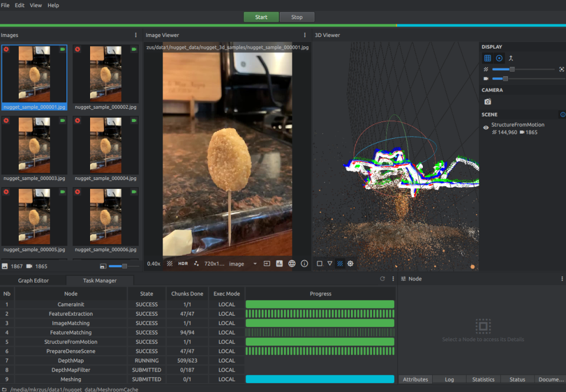Show the image histogram icon
This screenshot has height=392, width=566.
coord(280,264)
